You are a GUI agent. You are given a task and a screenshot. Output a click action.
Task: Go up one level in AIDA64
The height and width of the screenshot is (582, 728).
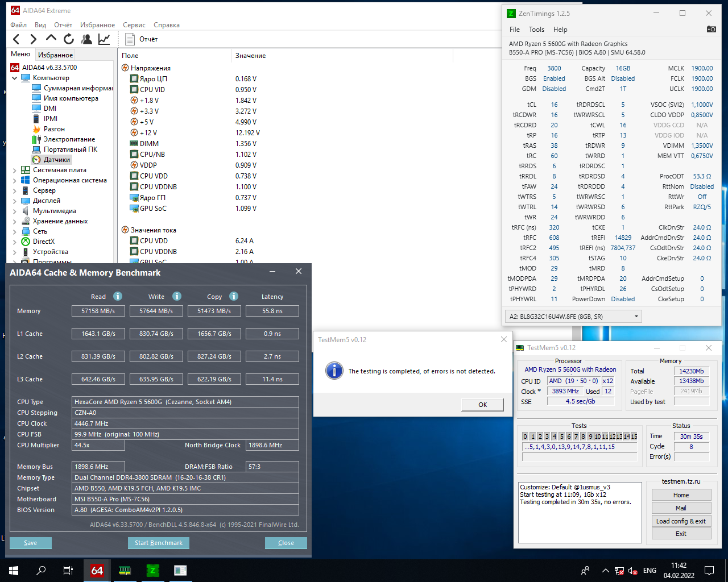point(51,39)
